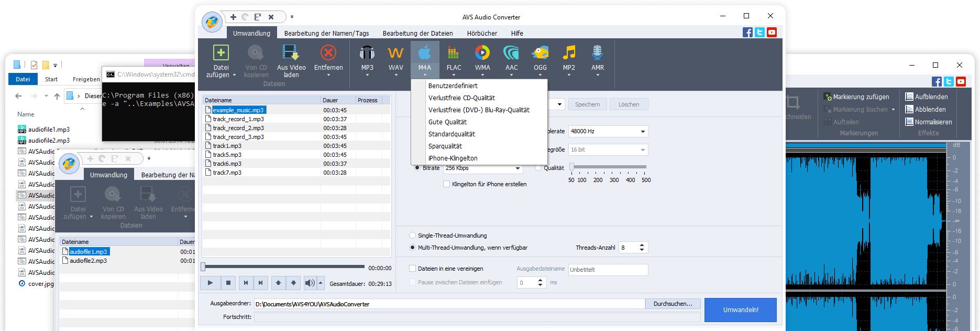
Task: Click the Datei zufügen add file icon
Action: (x=221, y=54)
